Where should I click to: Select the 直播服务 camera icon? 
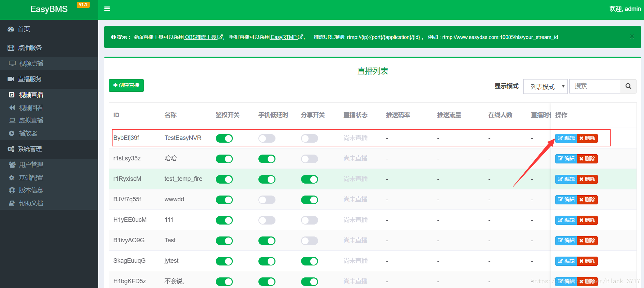point(11,79)
